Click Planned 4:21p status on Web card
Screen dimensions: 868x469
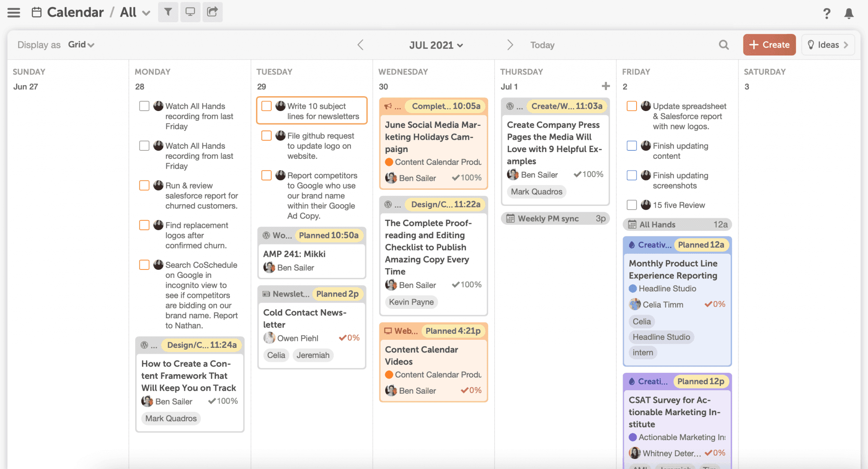tap(453, 331)
